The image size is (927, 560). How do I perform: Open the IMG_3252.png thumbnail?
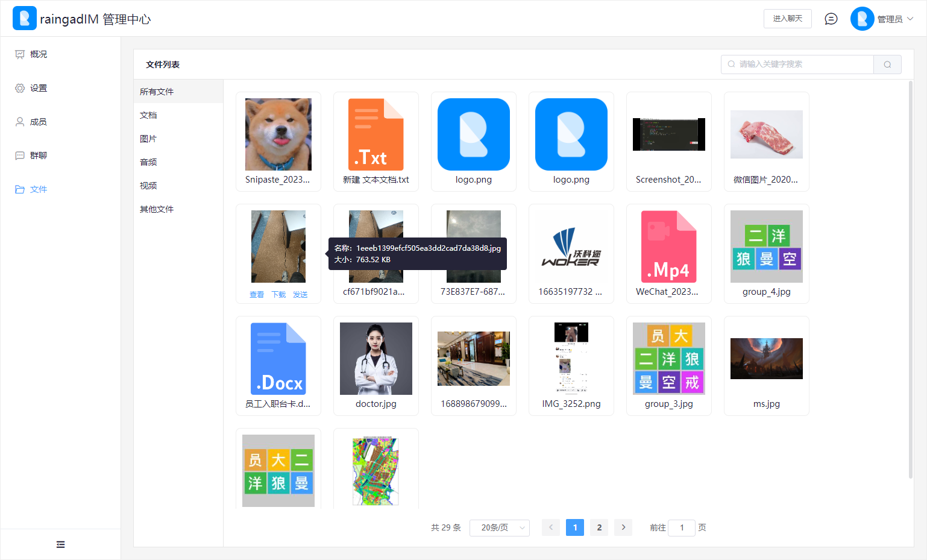tap(571, 359)
